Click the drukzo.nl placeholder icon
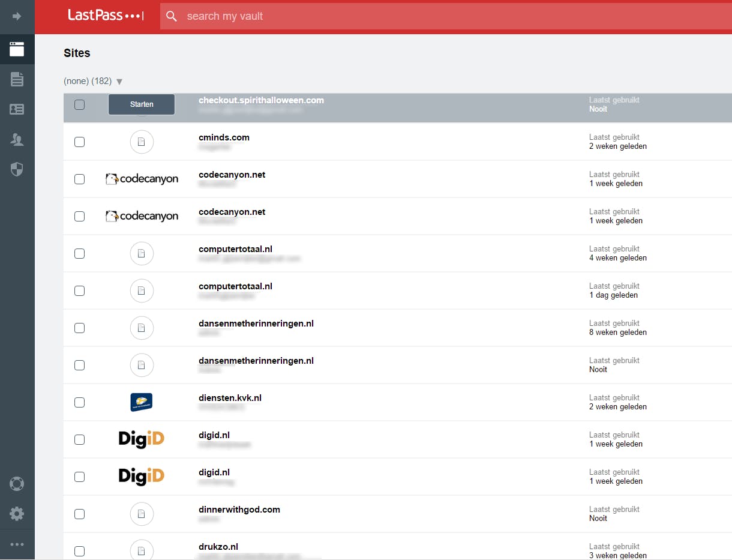 pos(142,550)
